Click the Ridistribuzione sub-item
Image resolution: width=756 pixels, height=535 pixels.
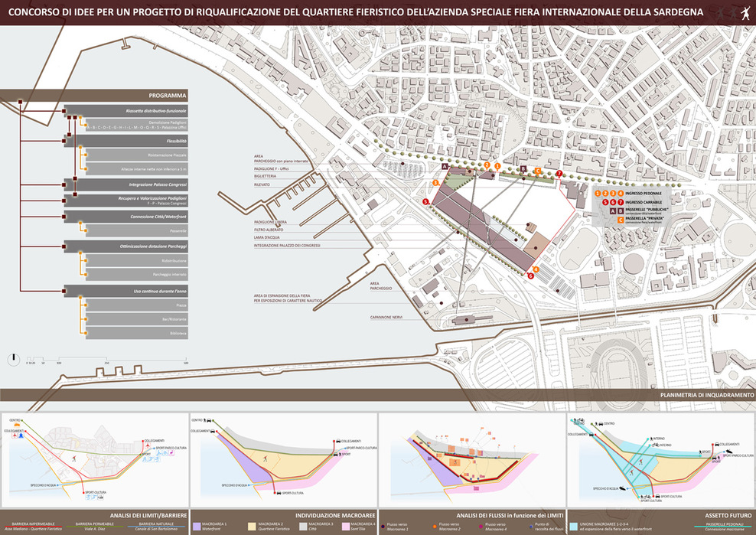pyautogui.click(x=136, y=260)
